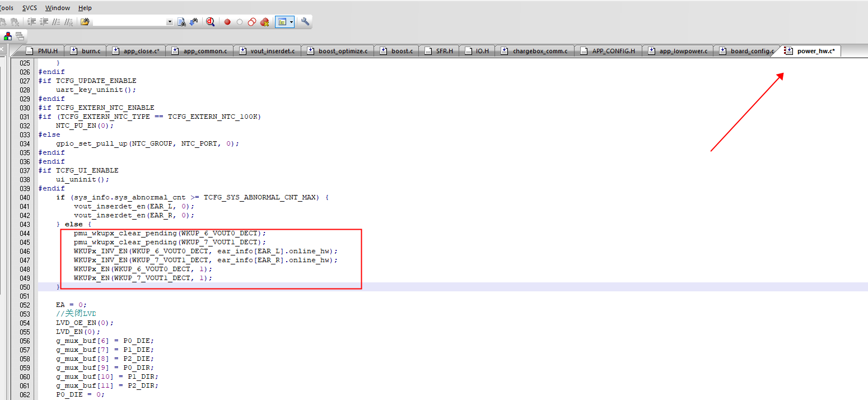Click the Find in Files icon
This screenshot has width=868, height=400.
pyautogui.click(x=181, y=22)
